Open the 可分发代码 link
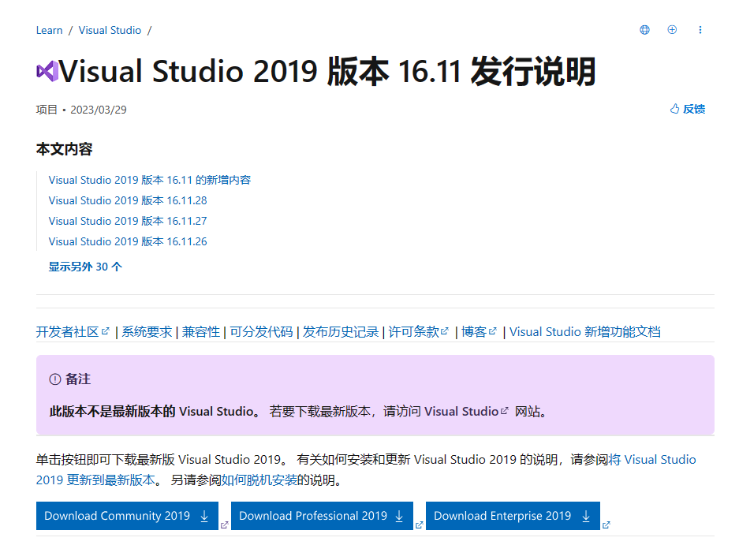Screen dimensions: 739x560 [x=262, y=332]
